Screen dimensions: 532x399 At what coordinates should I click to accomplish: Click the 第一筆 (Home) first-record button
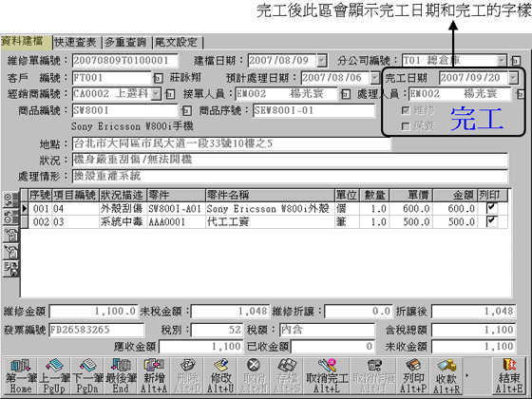(x=20, y=376)
